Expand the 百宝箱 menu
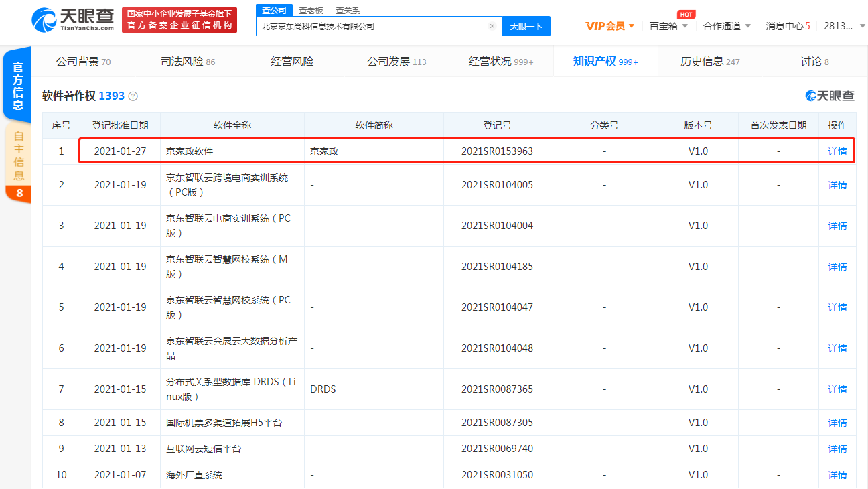The image size is (868, 489). tap(668, 26)
